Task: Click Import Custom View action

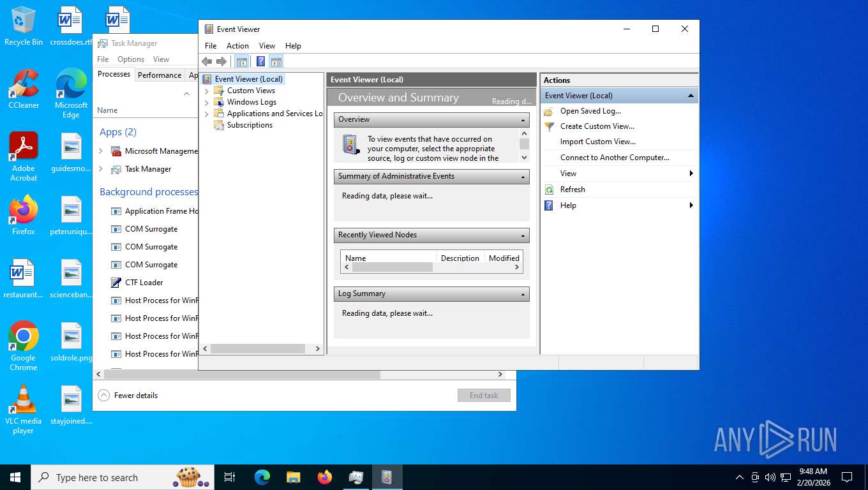Action: coord(598,142)
